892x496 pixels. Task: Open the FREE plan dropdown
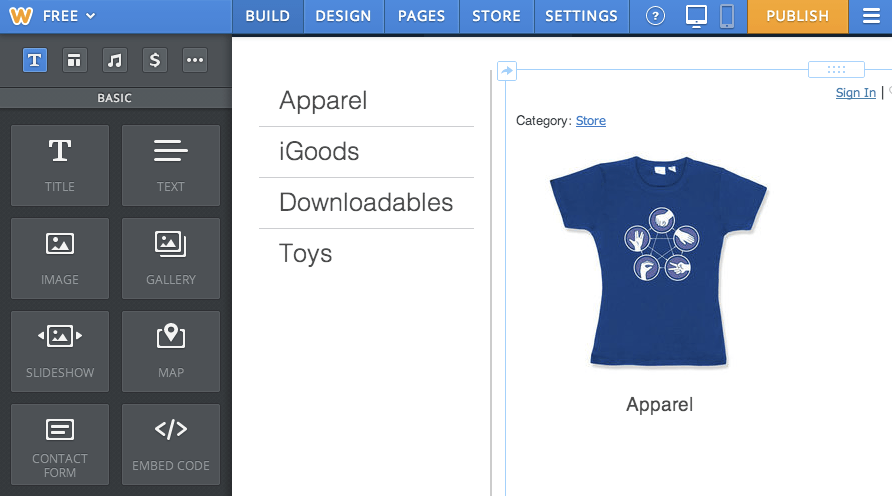pyautogui.click(x=69, y=16)
